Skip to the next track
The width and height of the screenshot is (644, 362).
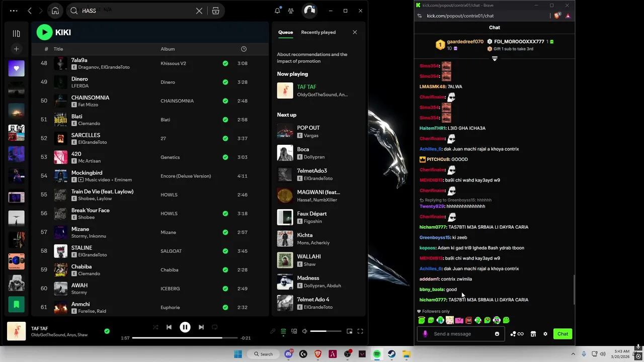[x=201, y=327]
